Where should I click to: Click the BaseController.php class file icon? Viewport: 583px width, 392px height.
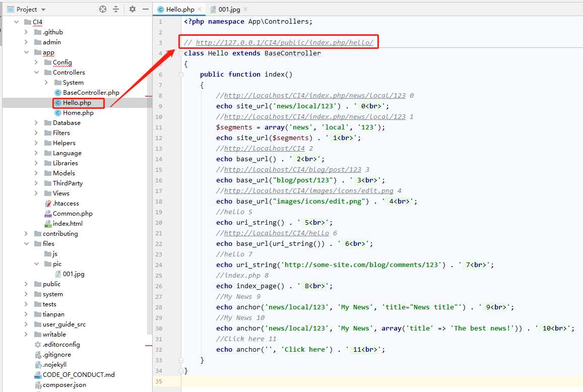57,93
